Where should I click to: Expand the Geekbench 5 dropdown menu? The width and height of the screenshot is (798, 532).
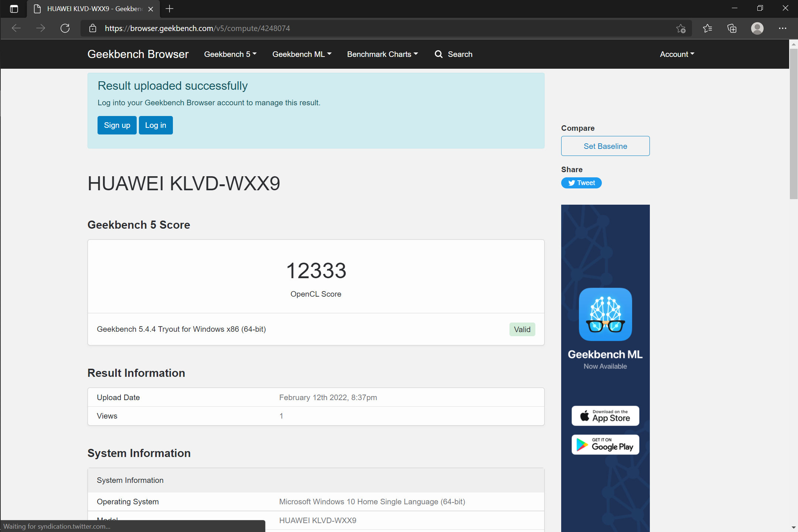point(230,54)
